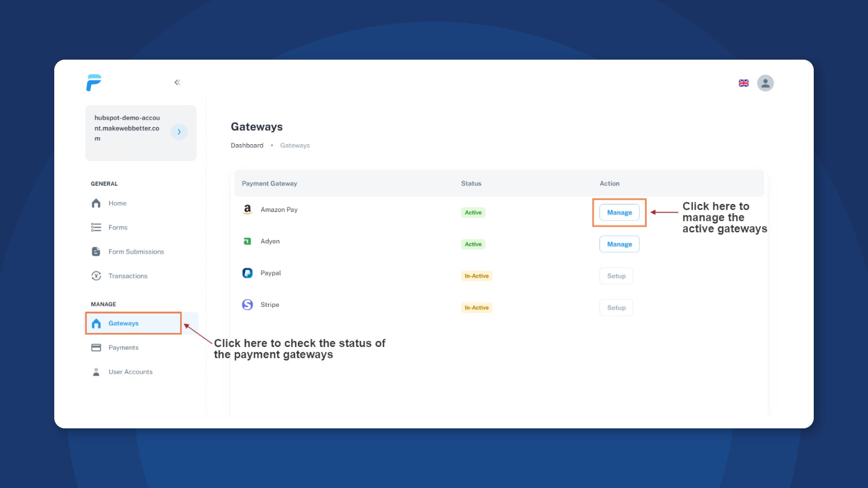Manage the Amazon Pay gateway
The width and height of the screenshot is (868, 488).
(620, 213)
